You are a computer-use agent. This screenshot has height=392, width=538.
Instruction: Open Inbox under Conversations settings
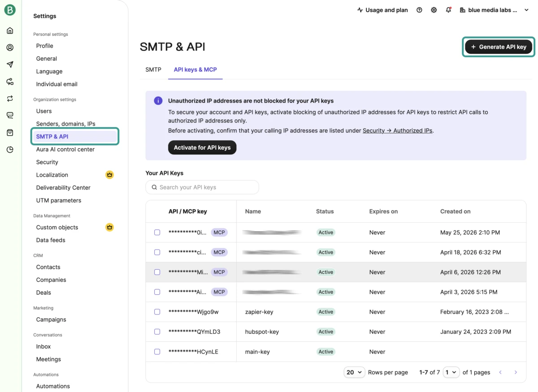(43, 346)
